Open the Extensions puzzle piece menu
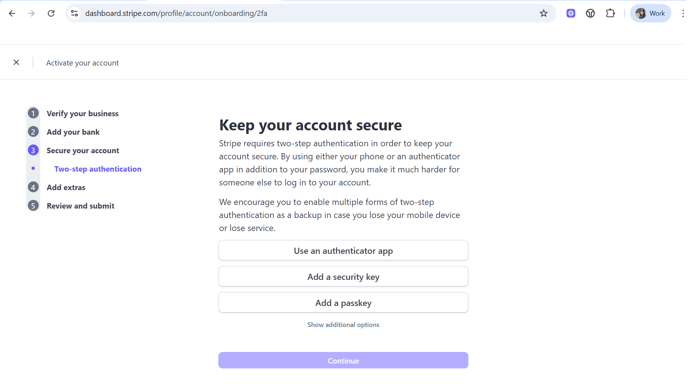Image resolution: width=688 pixels, height=386 pixels. (610, 13)
